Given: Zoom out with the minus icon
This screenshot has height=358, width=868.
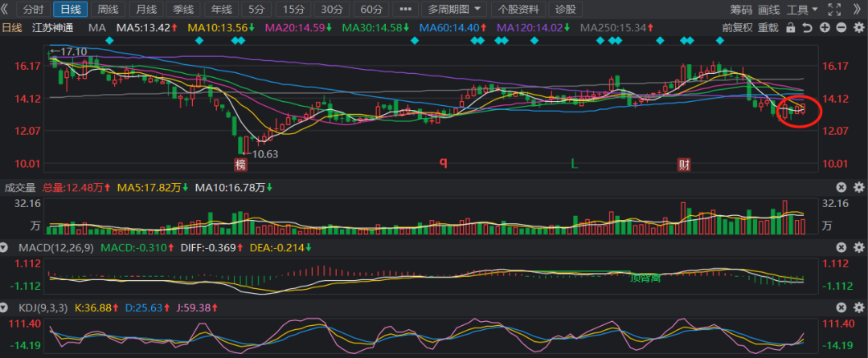Looking at the screenshot, I should (x=841, y=27).
